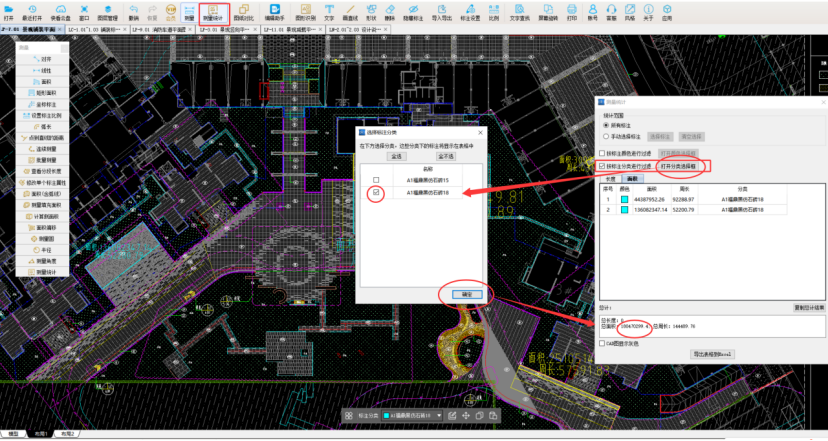Viewport: 828px width, 441px height.
Task: Click the 测量统计 toolbar icon
Action: point(214,11)
